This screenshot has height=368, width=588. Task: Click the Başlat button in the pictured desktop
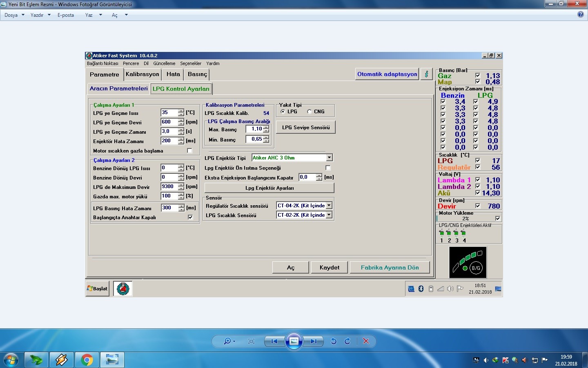click(97, 288)
